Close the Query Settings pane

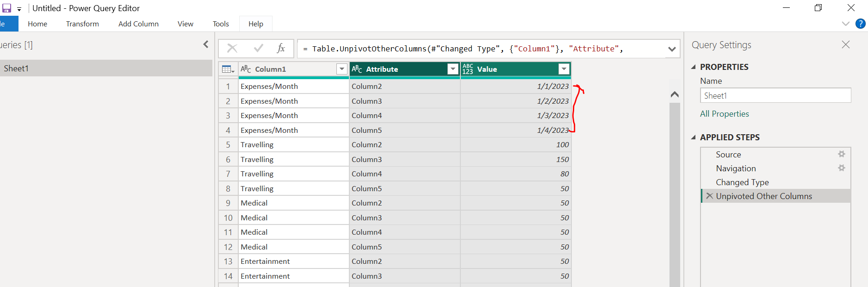click(x=846, y=44)
